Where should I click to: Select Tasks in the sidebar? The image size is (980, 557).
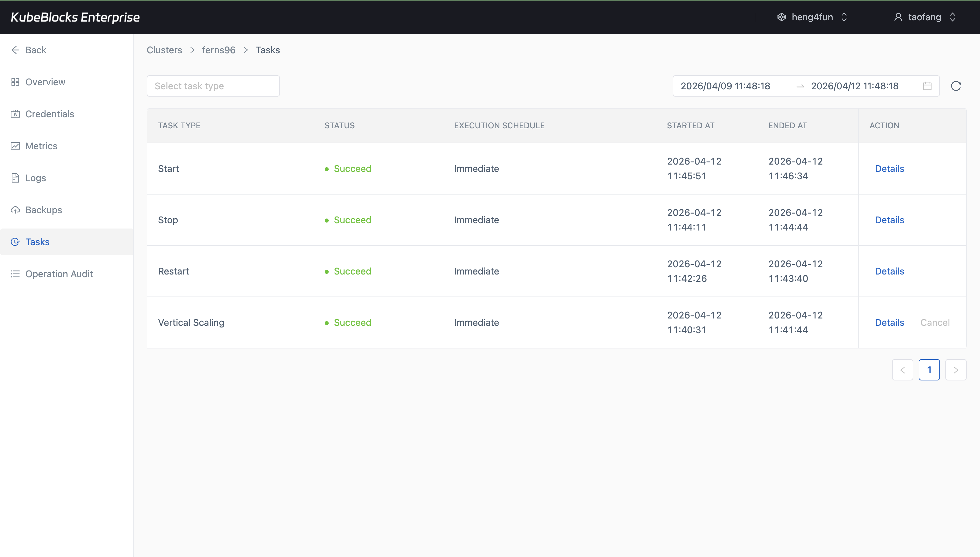coord(37,242)
